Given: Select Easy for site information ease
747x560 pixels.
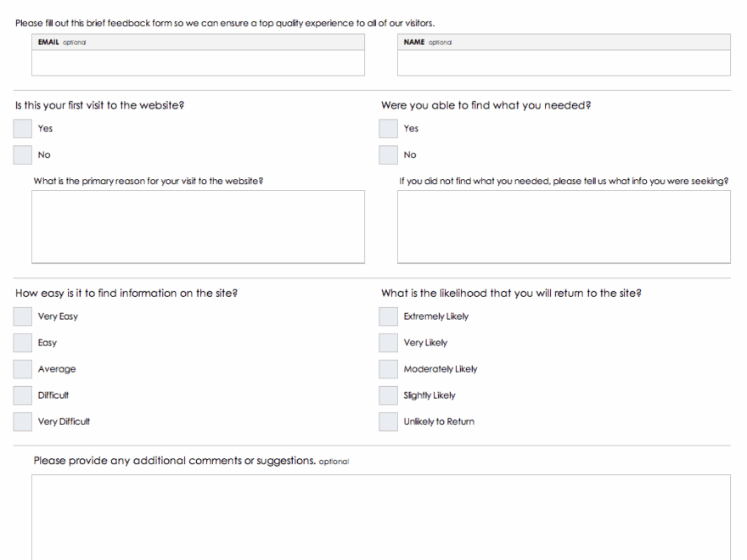Looking at the screenshot, I should point(22,342).
